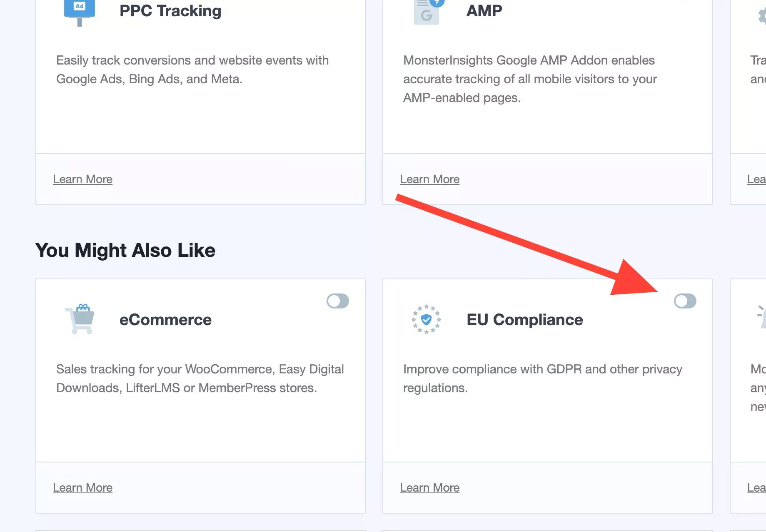
Task: Click the AMP addon title text
Action: (x=484, y=11)
